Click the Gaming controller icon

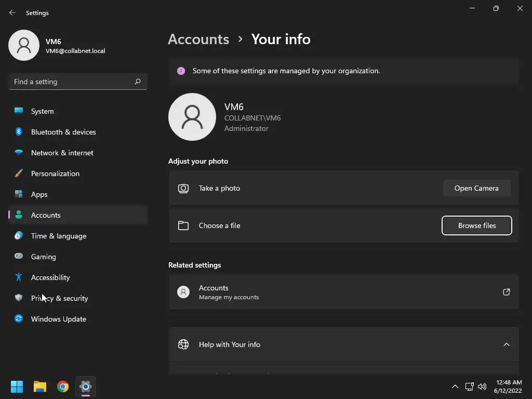point(19,257)
